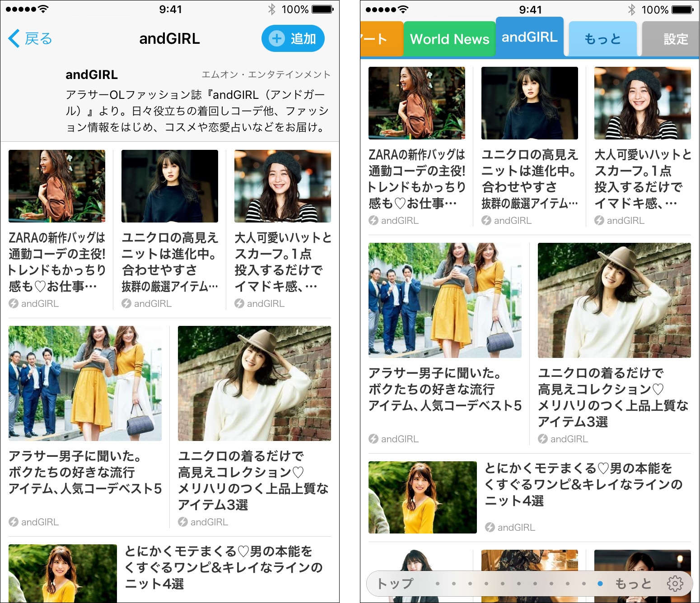700x603 pixels.
Task: Tap the back chevron arrow icon
Action: [x=14, y=38]
